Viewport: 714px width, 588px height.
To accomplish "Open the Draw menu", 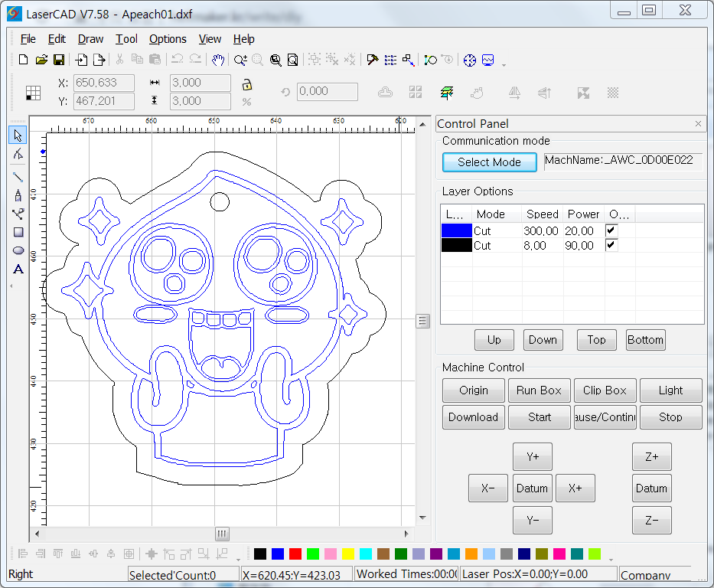I will 90,39.
